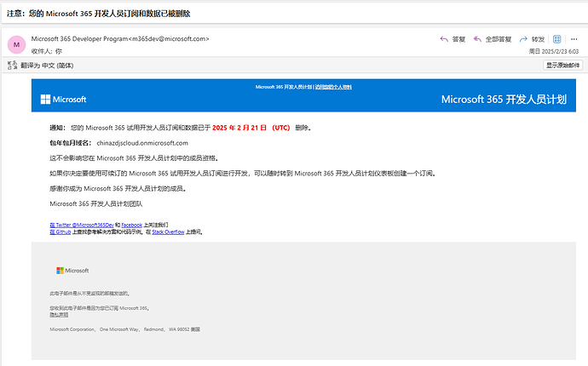Click the 显示原始邮件 button
The width and height of the screenshot is (588, 366).
(562, 66)
